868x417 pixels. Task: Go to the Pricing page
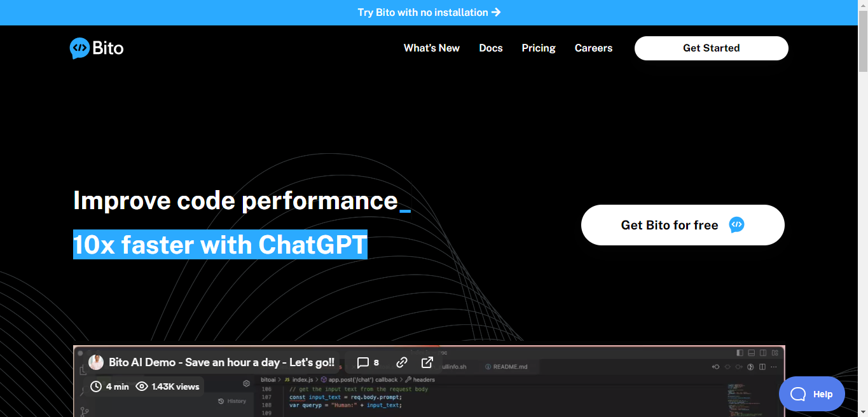[539, 48]
